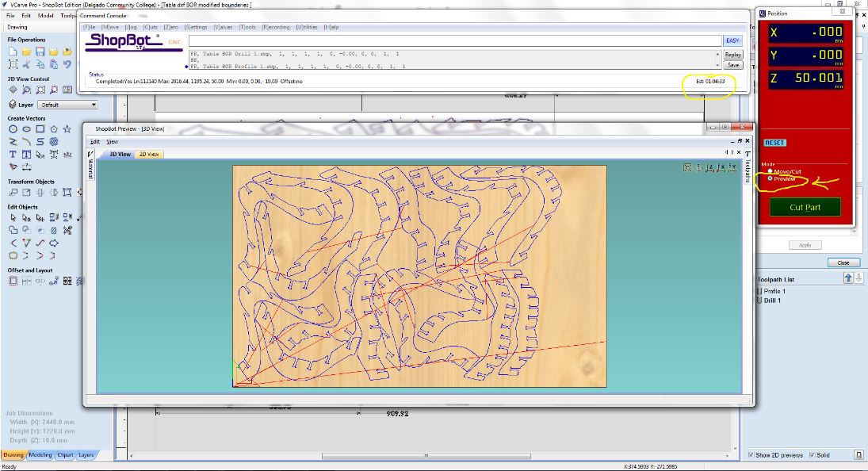Switch to the Layers tab
Viewport: 868px width, 471px height.
click(x=86, y=455)
